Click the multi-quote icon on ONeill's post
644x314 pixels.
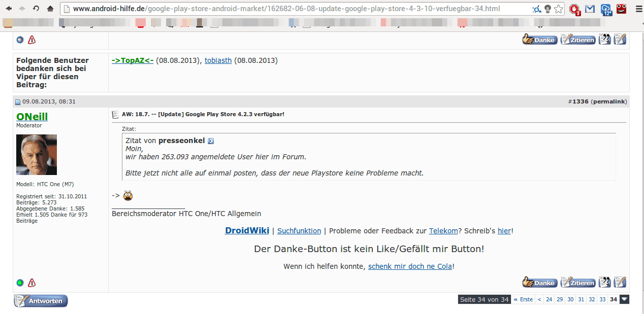point(604,283)
